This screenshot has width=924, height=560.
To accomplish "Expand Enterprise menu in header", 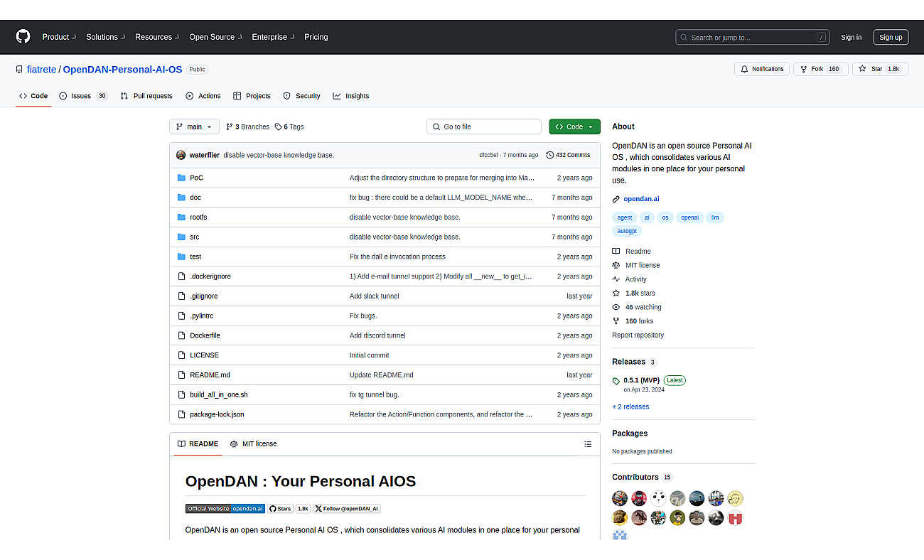I will (x=273, y=37).
